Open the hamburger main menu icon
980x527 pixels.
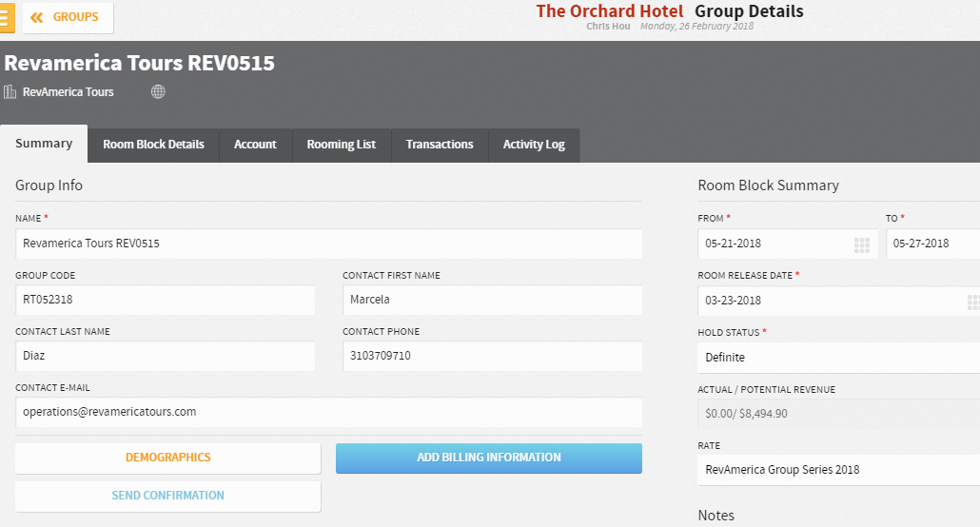[x=7, y=17]
